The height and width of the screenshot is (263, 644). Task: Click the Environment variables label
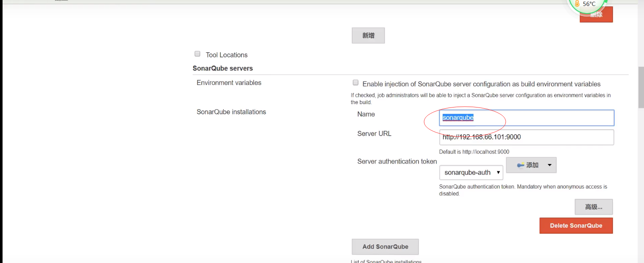point(229,82)
